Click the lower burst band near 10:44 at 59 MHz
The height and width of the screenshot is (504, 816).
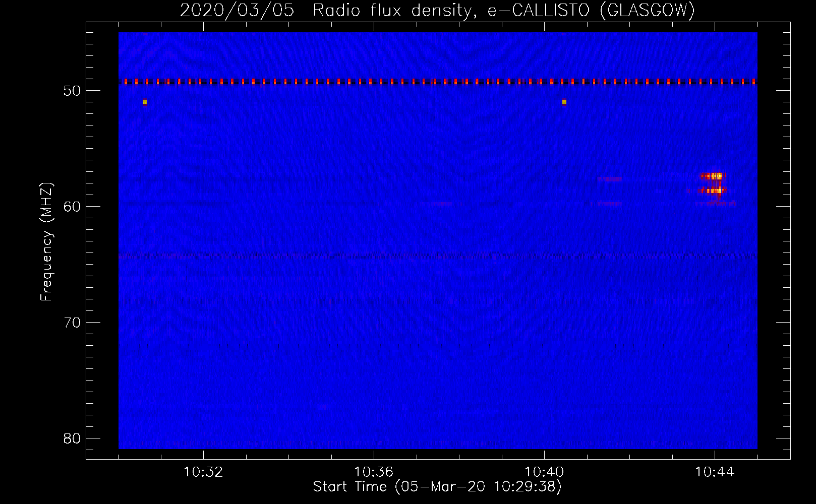pyautogui.click(x=713, y=191)
